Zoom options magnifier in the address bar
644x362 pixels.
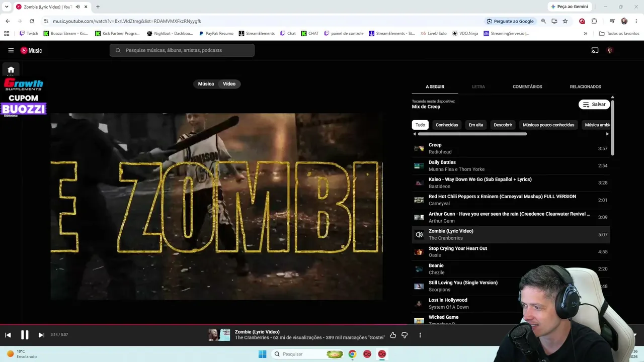click(543, 21)
